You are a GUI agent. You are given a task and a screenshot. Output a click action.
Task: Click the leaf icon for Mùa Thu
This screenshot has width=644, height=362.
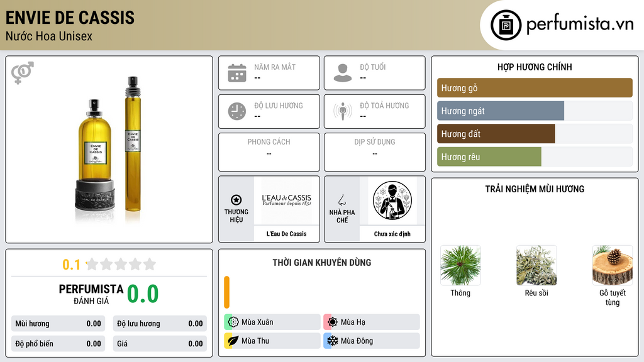pos(233,341)
